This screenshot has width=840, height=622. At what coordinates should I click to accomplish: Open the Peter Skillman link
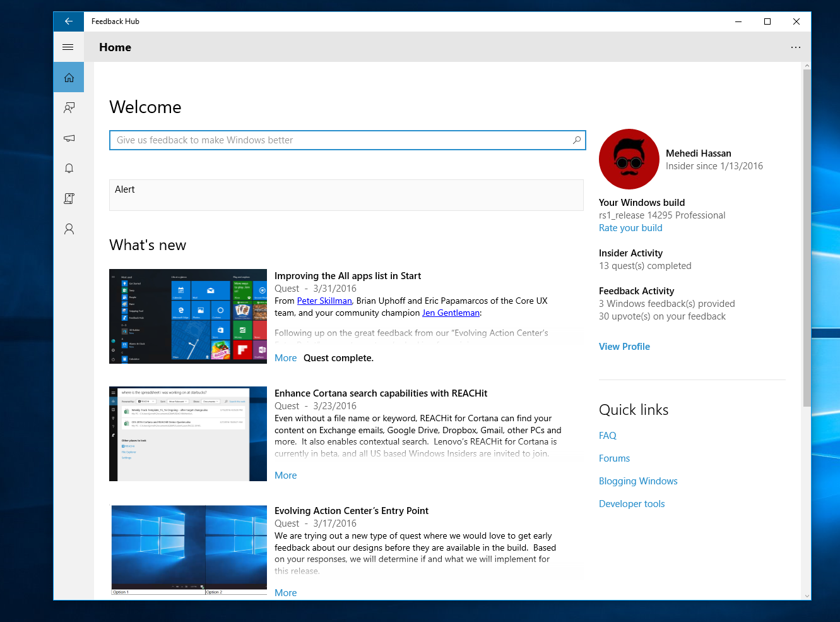324,301
